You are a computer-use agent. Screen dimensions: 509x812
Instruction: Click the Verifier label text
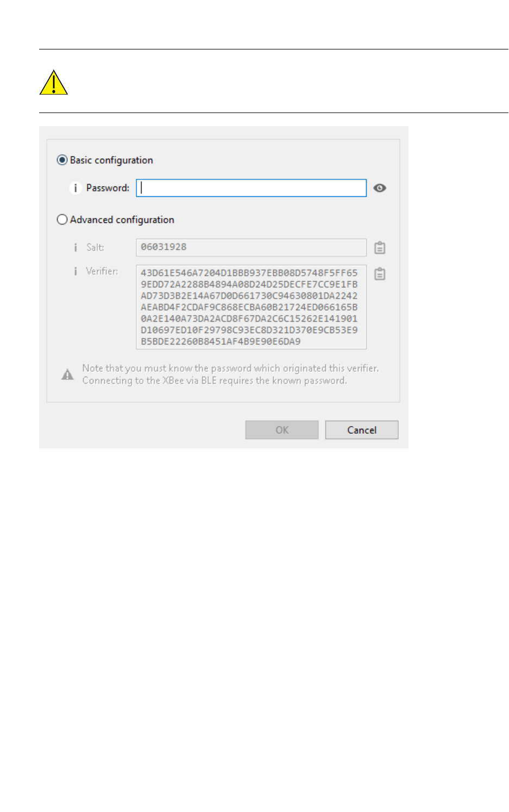[102, 271]
